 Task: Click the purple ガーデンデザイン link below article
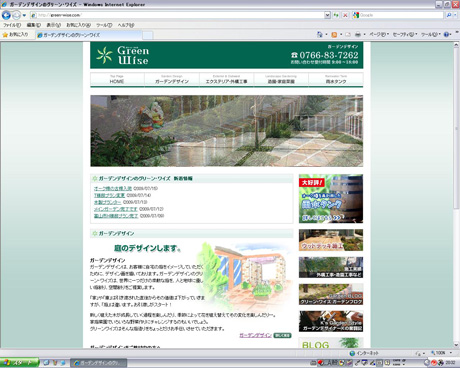click(x=256, y=335)
